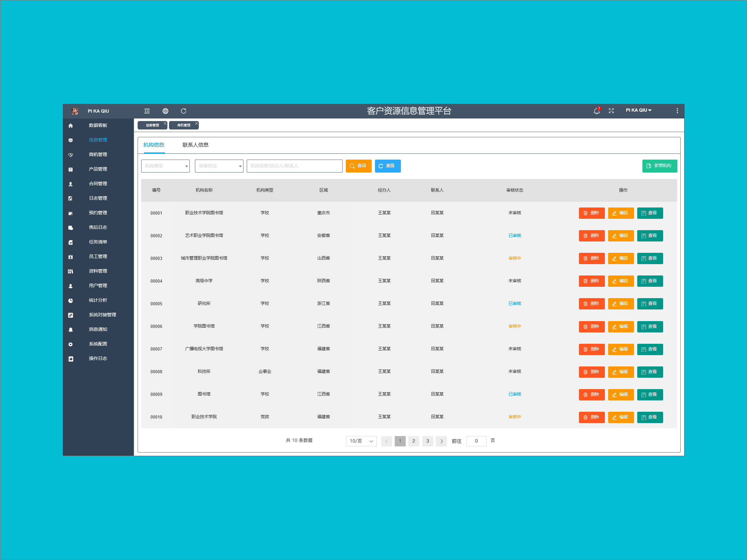747x560 pixels.
Task: Click the home icon beside 数据看板
Action: click(71, 126)
